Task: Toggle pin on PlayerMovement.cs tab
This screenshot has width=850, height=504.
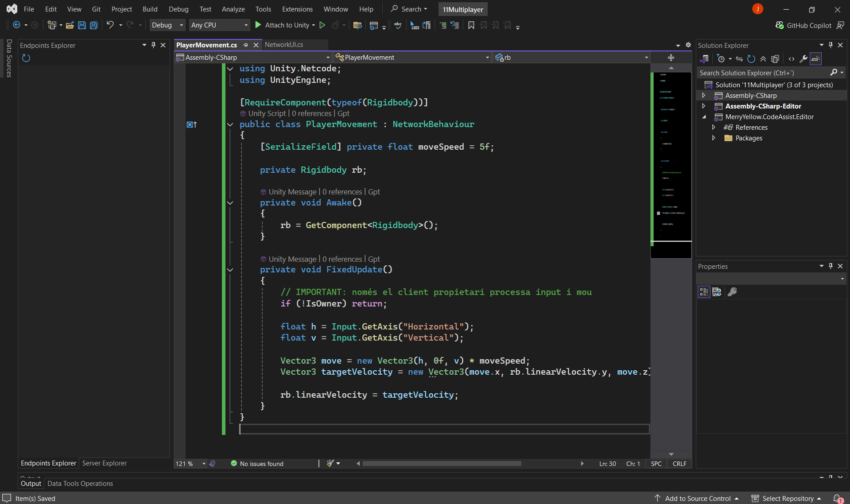Action: pyautogui.click(x=246, y=45)
